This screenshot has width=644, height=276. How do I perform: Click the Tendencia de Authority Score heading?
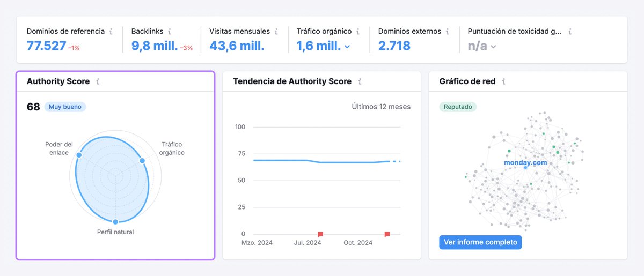click(292, 81)
